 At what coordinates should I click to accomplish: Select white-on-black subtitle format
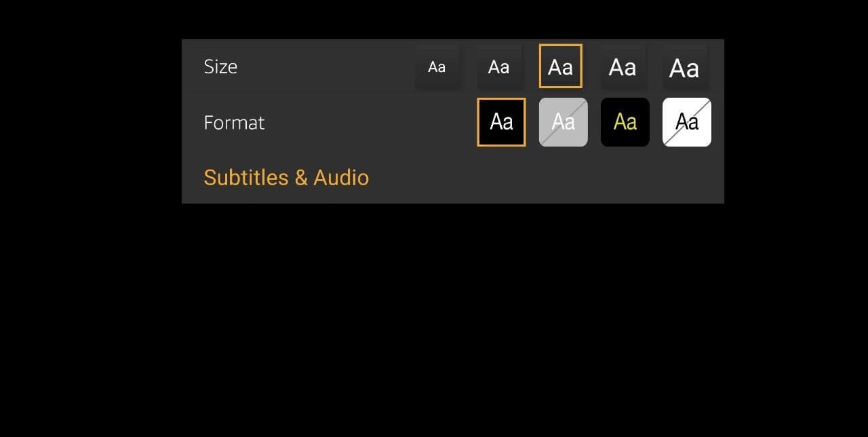click(501, 122)
